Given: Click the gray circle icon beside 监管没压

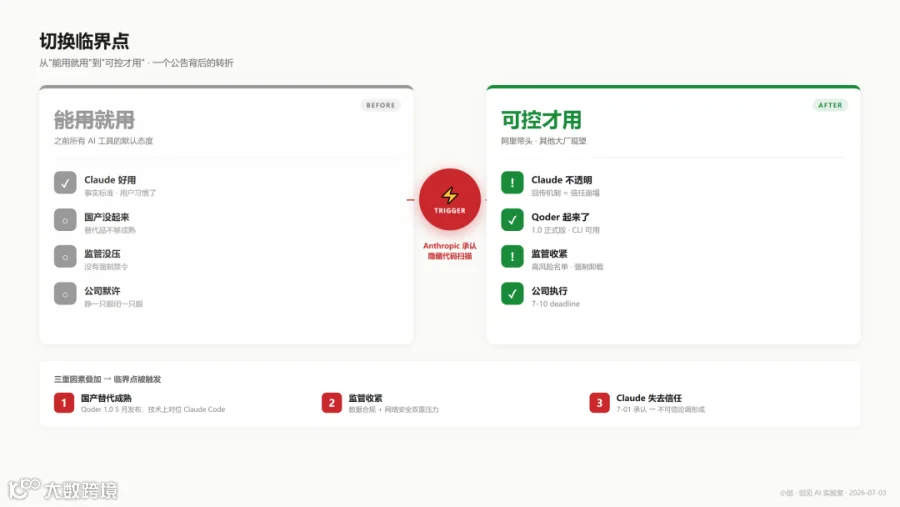Looking at the screenshot, I should [65, 257].
